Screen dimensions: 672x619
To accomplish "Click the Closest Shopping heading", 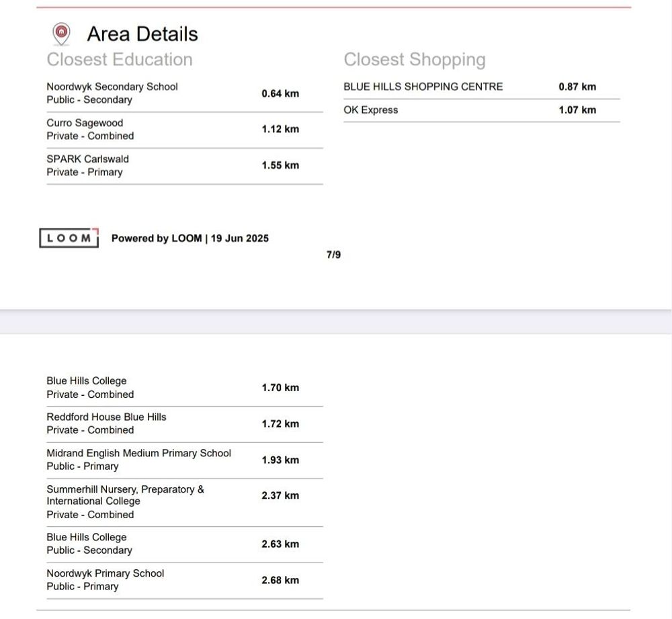I will click(414, 60).
